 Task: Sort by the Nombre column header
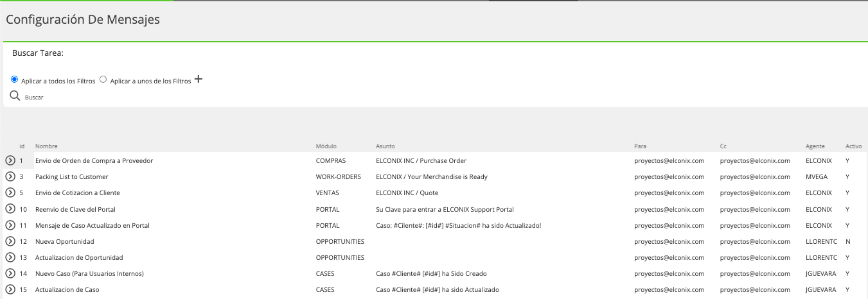click(x=46, y=146)
